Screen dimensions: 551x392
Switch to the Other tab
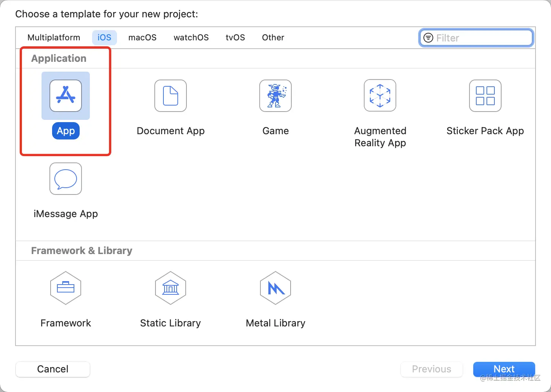point(273,38)
